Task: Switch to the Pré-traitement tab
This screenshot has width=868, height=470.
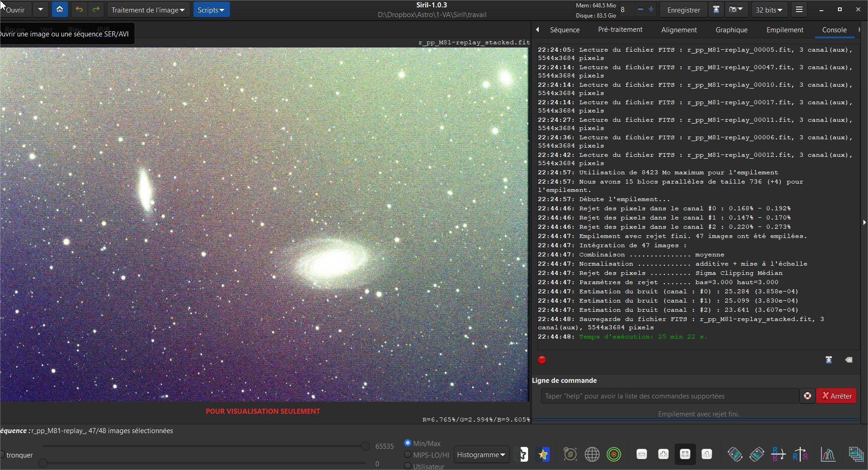Action: [x=620, y=30]
